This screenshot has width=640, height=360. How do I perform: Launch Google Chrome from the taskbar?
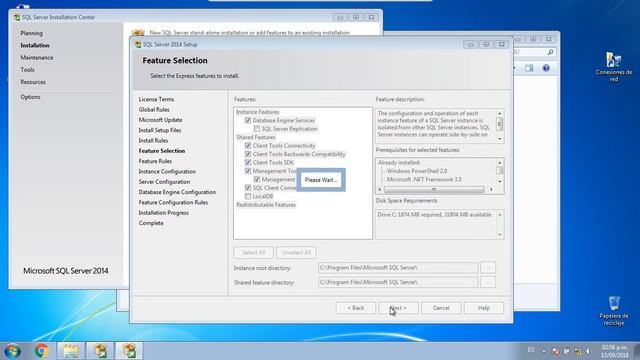tap(42, 351)
